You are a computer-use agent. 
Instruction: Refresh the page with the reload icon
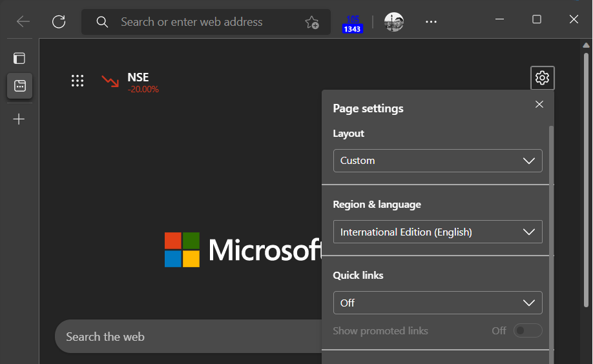[x=59, y=21]
